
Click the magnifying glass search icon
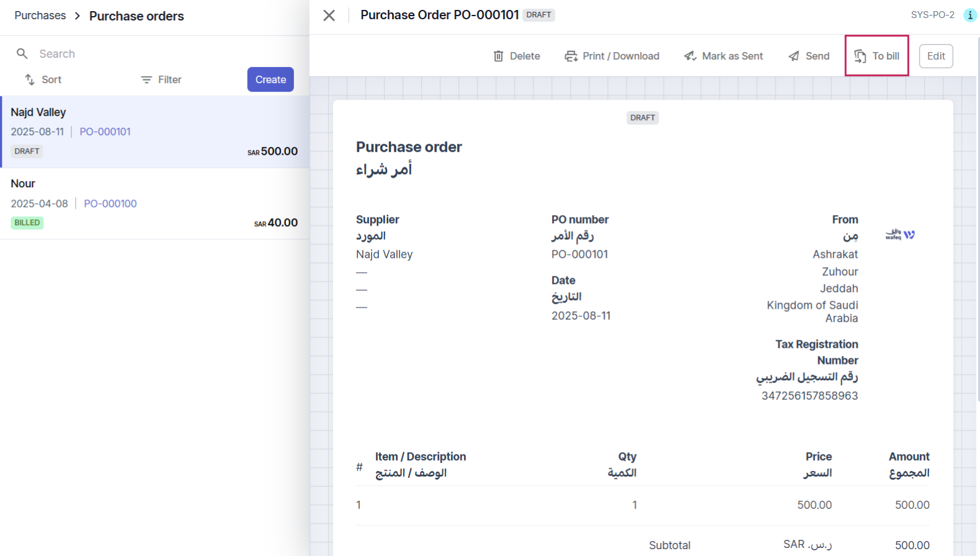click(x=22, y=54)
